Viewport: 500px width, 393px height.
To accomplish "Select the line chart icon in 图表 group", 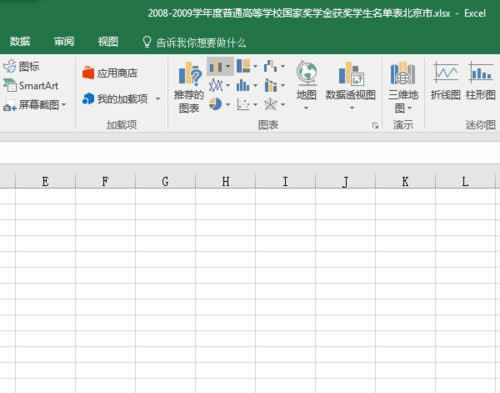I will coord(216,86).
